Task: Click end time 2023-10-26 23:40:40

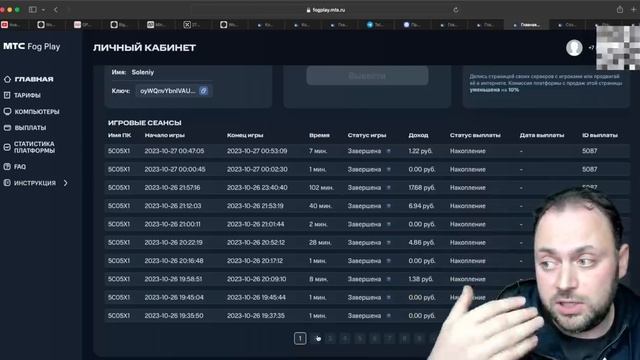Action: [257, 188]
